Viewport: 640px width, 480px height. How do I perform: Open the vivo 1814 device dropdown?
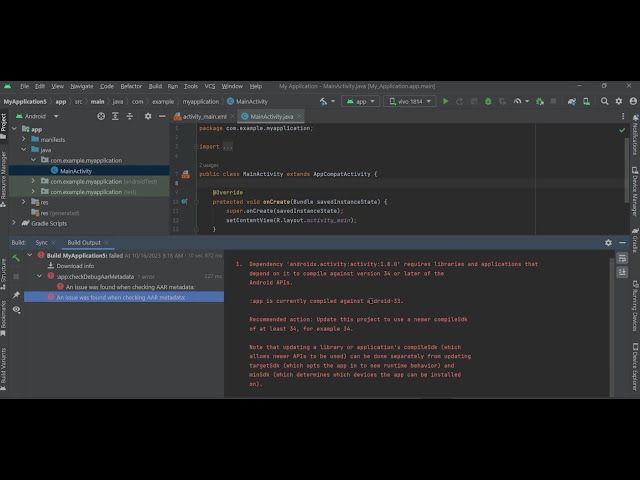coord(409,101)
